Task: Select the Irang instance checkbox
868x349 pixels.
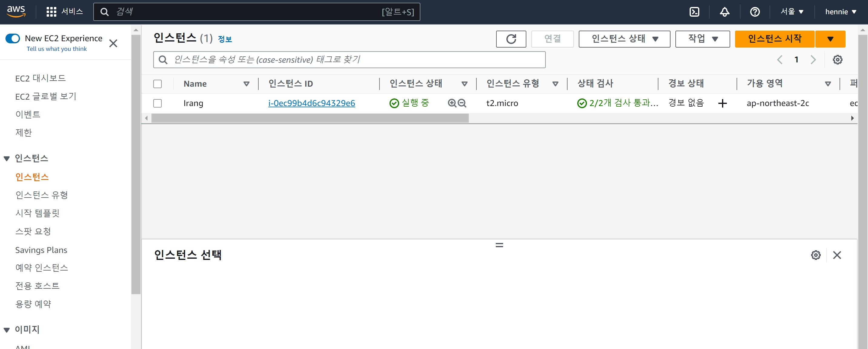Action: pos(157,103)
